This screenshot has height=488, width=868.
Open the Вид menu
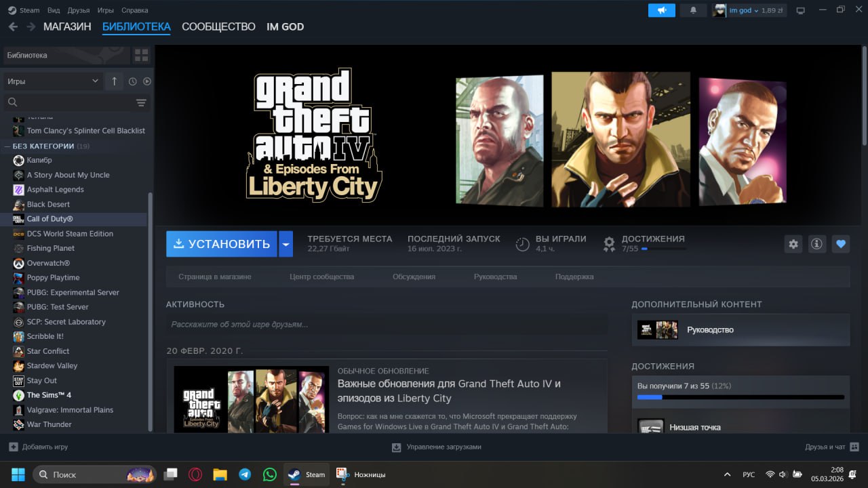(54, 10)
